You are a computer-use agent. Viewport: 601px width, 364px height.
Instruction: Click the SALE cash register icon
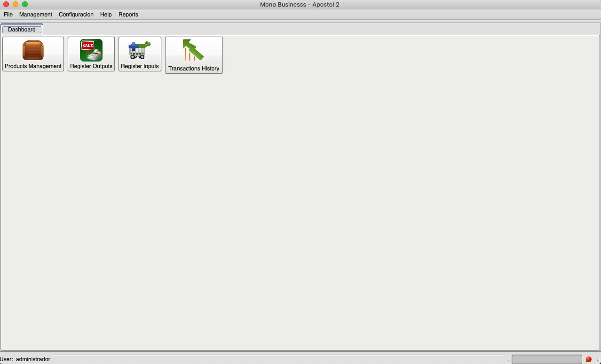pyautogui.click(x=91, y=50)
